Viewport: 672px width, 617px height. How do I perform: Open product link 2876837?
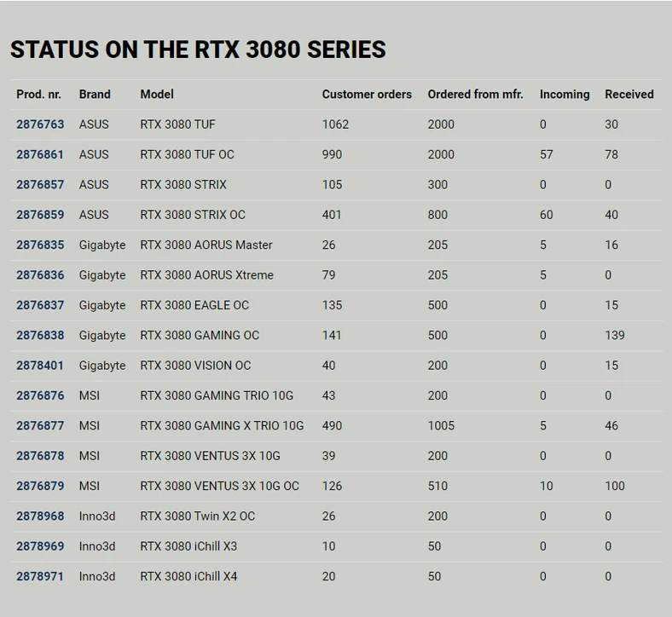[x=40, y=305]
